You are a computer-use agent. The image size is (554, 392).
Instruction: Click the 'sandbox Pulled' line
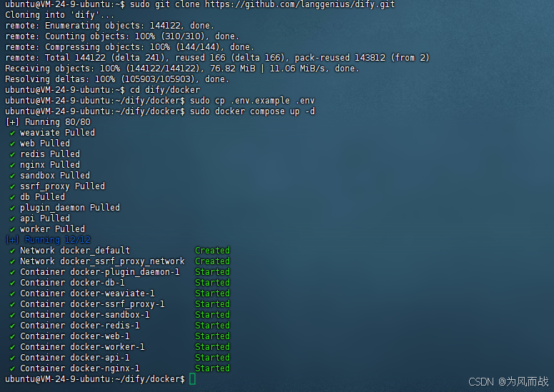[x=50, y=176]
